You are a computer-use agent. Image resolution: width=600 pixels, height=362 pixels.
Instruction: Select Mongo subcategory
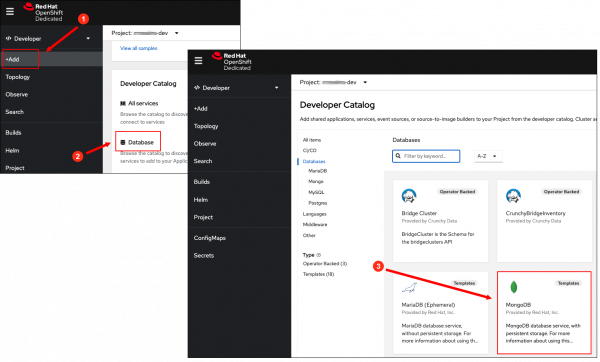coord(316,181)
